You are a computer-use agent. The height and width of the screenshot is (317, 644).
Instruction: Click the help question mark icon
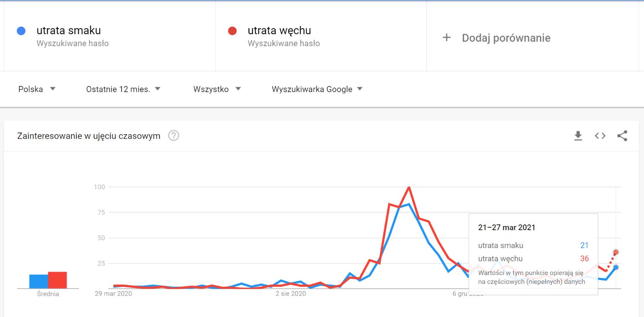coord(174,135)
